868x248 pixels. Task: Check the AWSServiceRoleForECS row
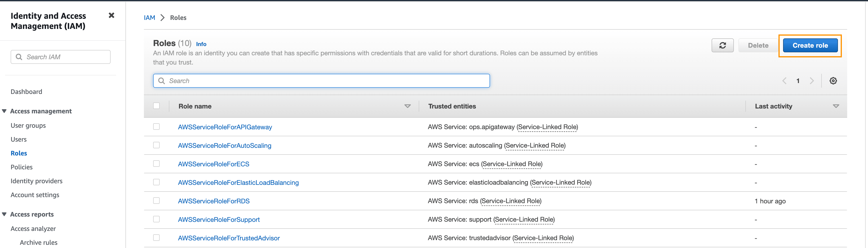tap(156, 164)
